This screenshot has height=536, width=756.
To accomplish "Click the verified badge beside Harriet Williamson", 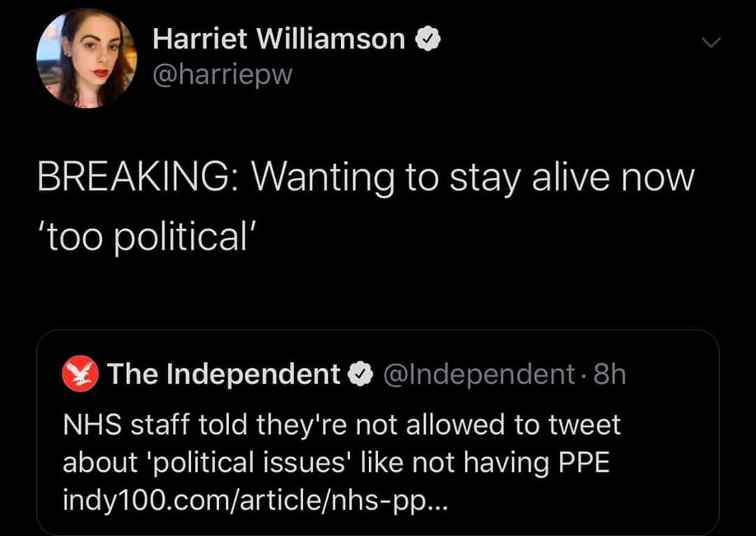I will (429, 41).
